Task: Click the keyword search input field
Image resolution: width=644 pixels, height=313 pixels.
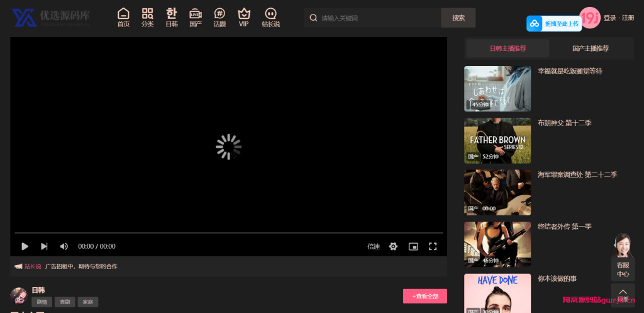Action: (377, 18)
